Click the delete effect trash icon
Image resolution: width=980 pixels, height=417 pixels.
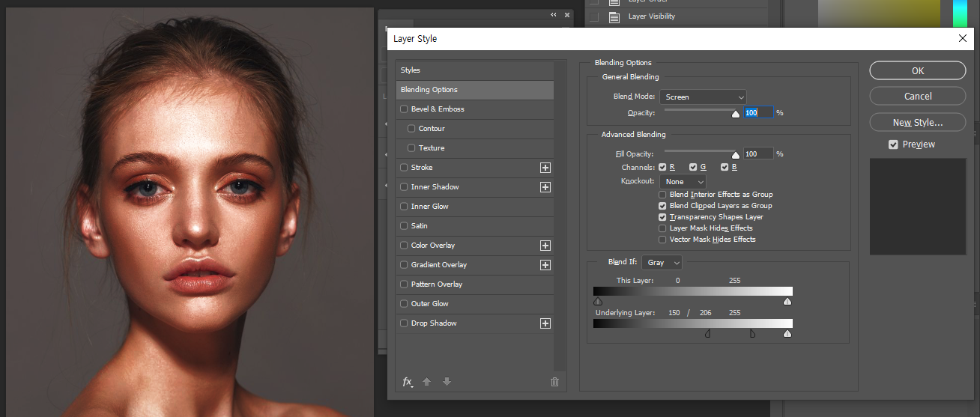[x=554, y=382]
